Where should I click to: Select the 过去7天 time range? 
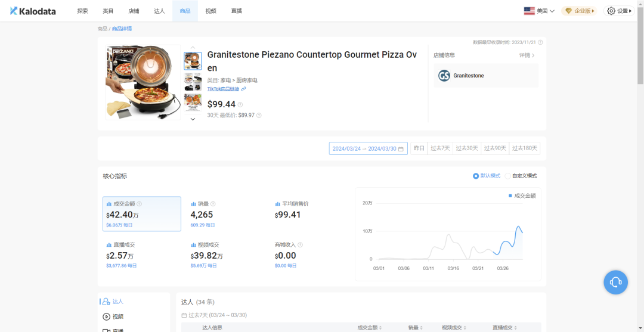(440, 148)
